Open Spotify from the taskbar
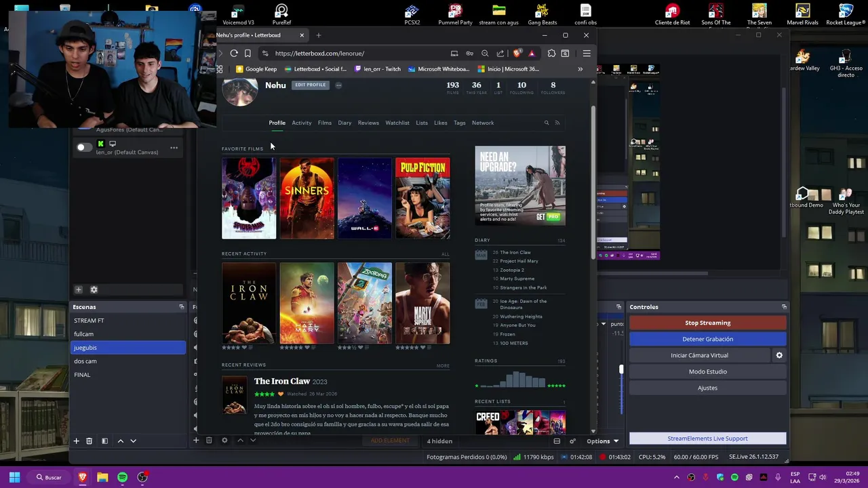The height and width of the screenshot is (488, 868). (x=122, y=477)
